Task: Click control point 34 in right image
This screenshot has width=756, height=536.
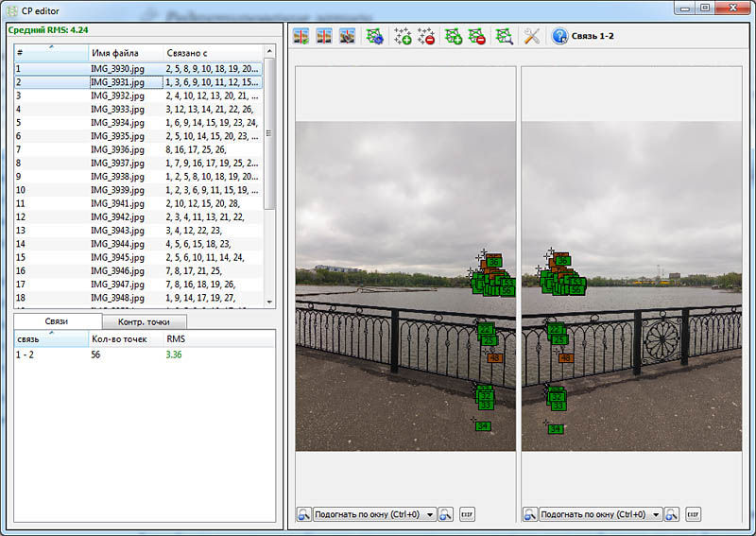Action: [556, 429]
